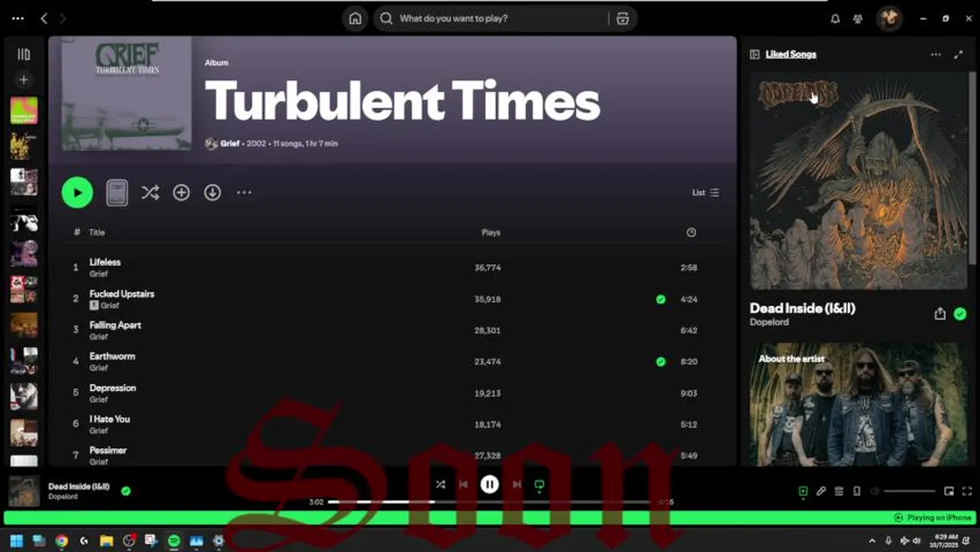This screenshot has width=980, height=552.
Task: Open Connect to a device icon
Action: click(x=857, y=491)
